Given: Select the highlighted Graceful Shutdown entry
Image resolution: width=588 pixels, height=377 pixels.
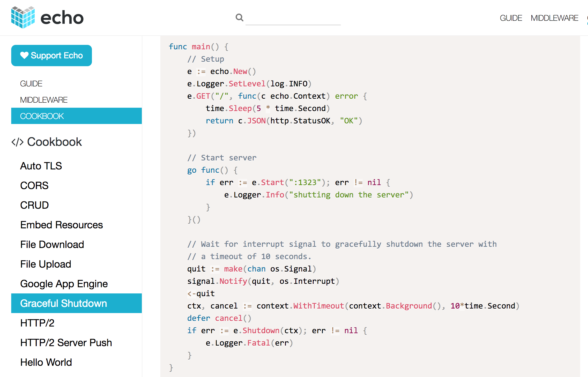Looking at the screenshot, I should (63, 303).
